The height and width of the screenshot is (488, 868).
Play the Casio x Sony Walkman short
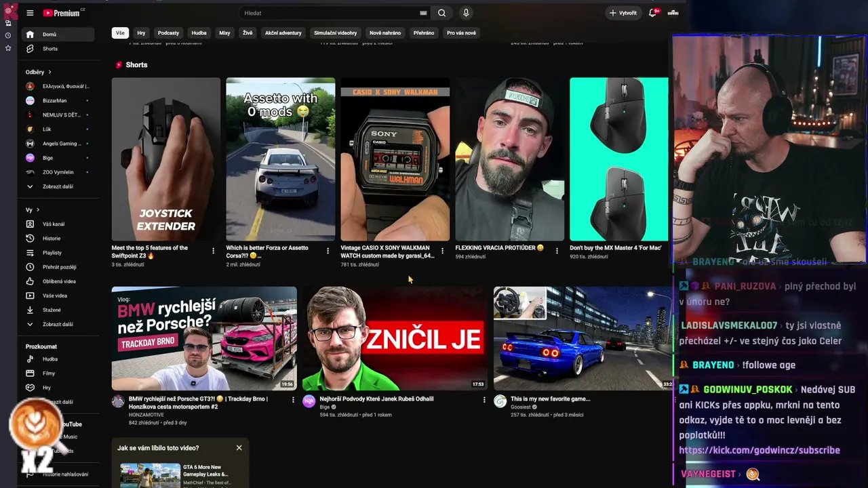click(x=395, y=159)
